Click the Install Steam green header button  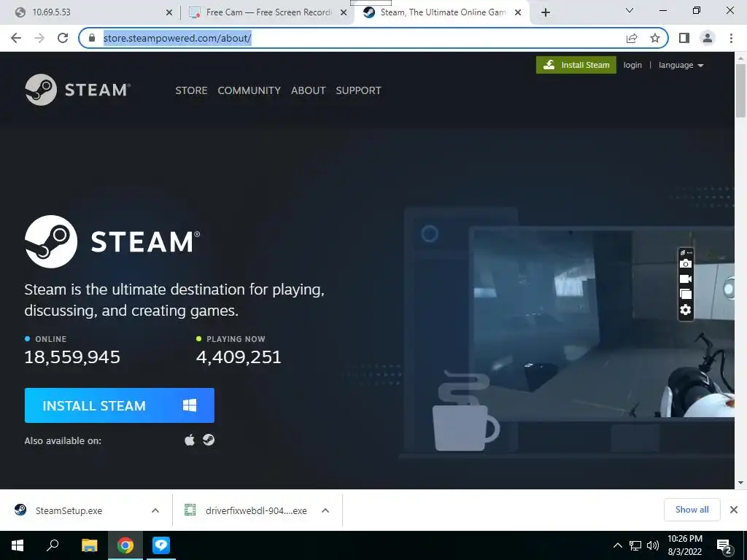tap(576, 65)
